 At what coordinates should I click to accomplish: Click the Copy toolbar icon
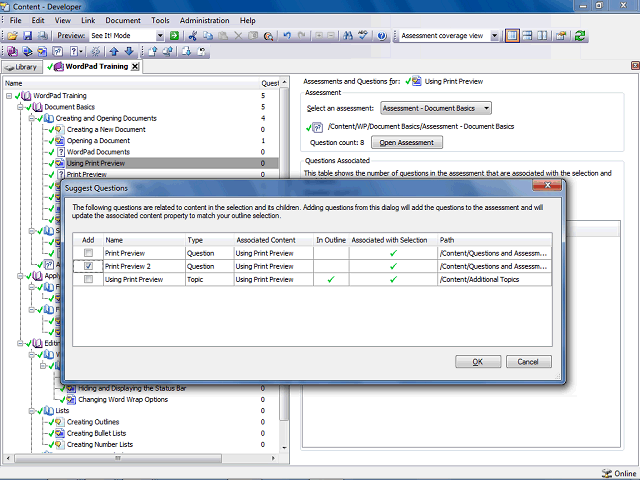pos(208,36)
